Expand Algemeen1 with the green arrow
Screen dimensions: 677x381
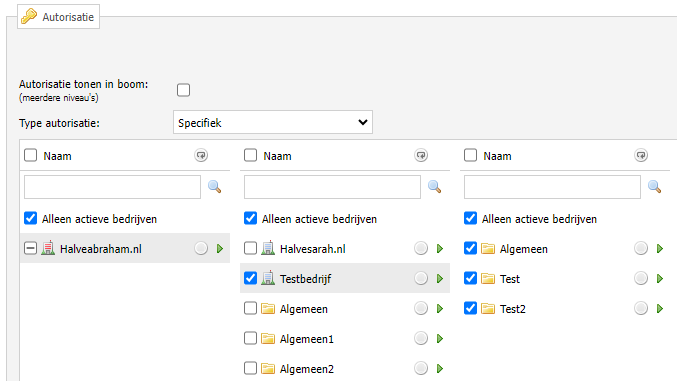[440, 339]
